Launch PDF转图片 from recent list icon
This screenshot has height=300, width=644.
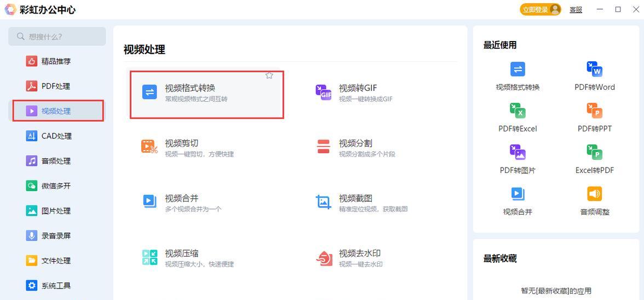(x=517, y=152)
